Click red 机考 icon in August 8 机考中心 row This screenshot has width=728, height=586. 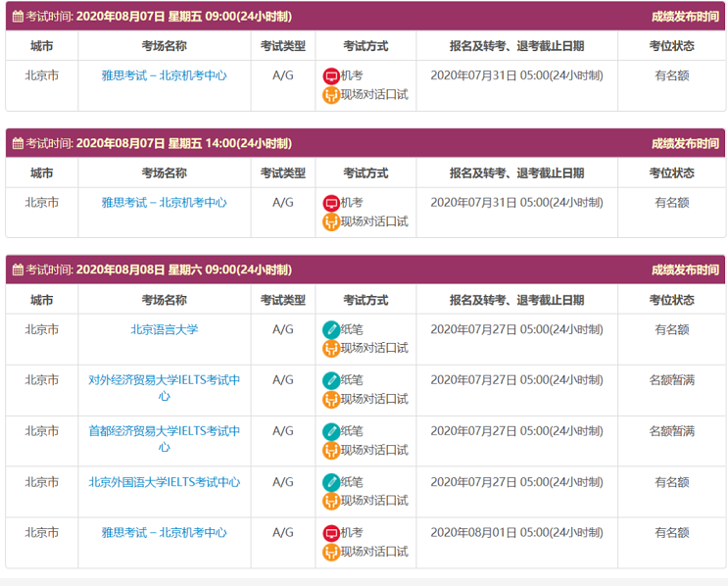coord(331,533)
